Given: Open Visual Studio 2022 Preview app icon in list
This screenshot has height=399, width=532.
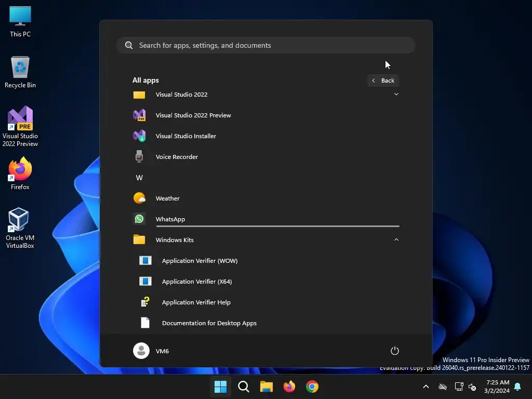Looking at the screenshot, I should [x=139, y=115].
